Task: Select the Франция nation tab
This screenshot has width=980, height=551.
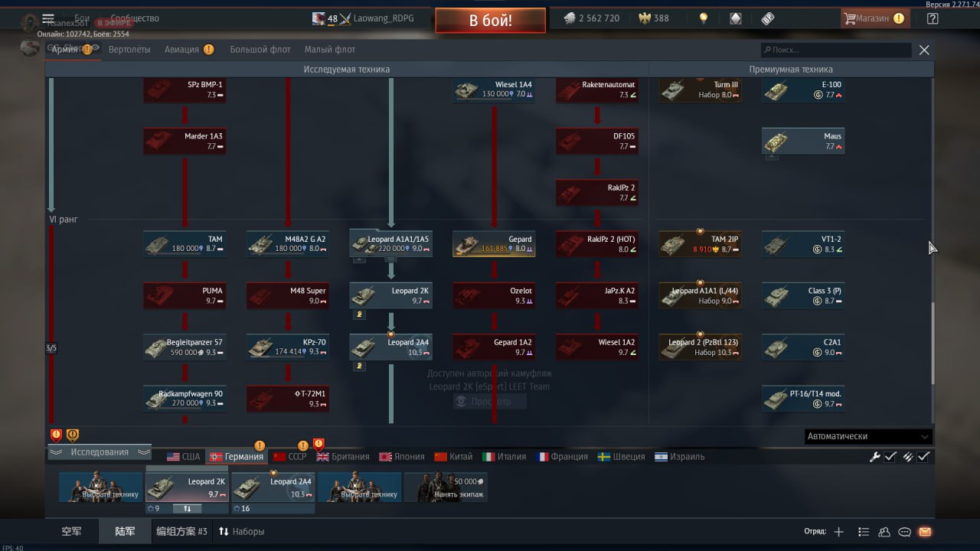Action: 563,457
